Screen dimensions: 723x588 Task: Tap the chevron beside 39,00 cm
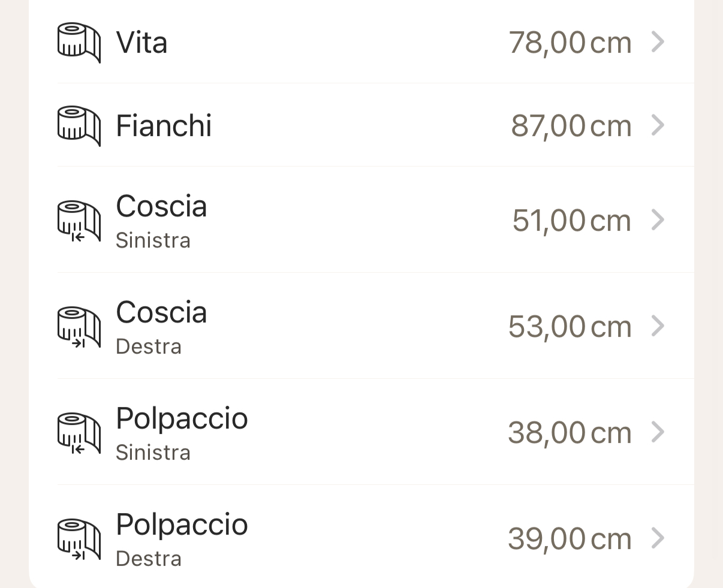pos(658,539)
